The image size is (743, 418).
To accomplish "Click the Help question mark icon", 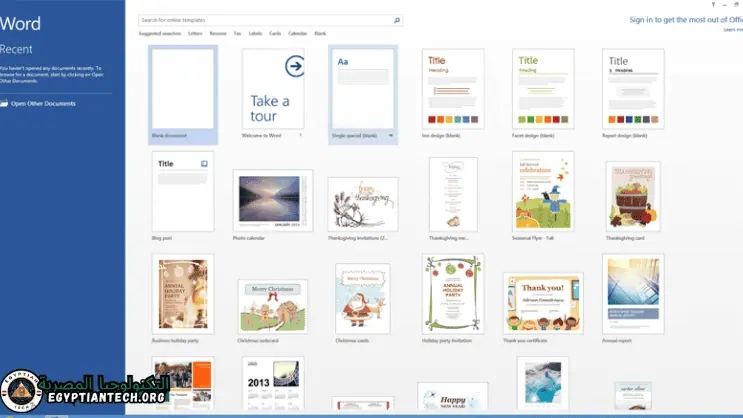I will (x=712, y=5).
